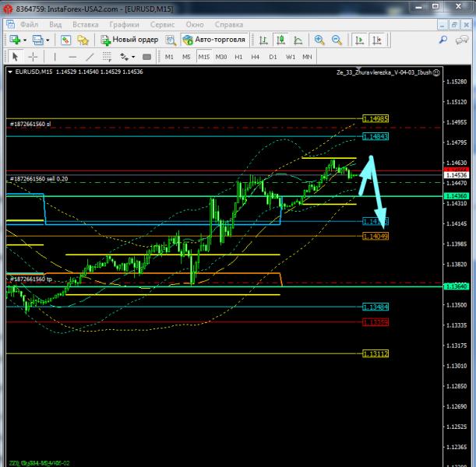Click the New Order (Новый ордер) button
The image size is (476, 467).
click(x=130, y=40)
